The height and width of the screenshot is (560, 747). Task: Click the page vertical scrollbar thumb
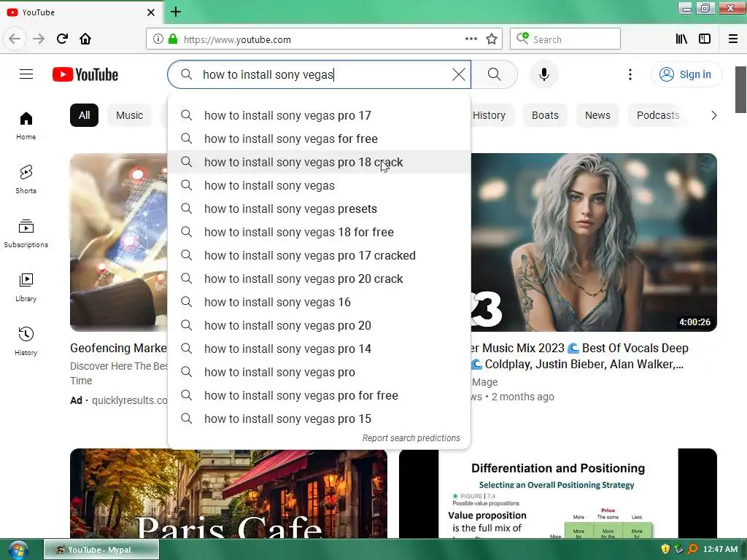tap(740, 90)
